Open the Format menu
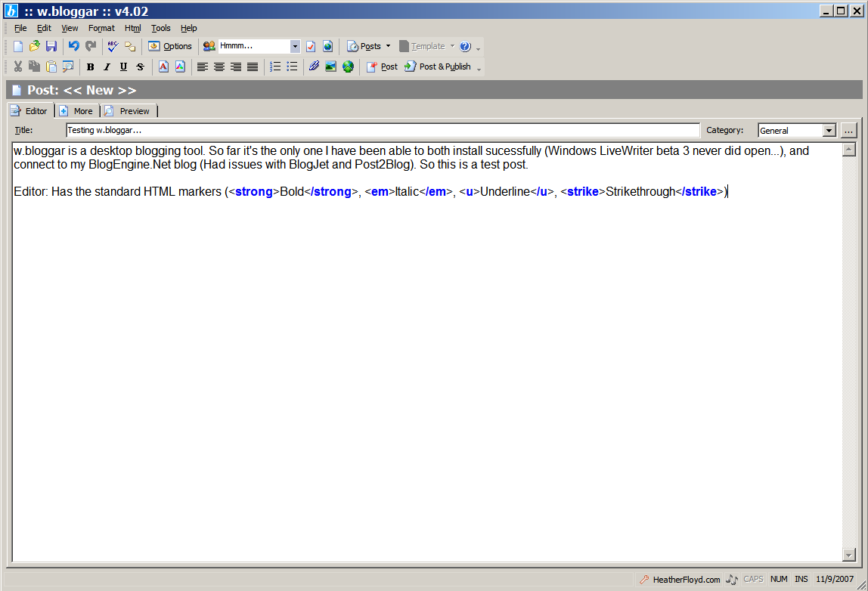The height and width of the screenshot is (591, 868). [102, 28]
